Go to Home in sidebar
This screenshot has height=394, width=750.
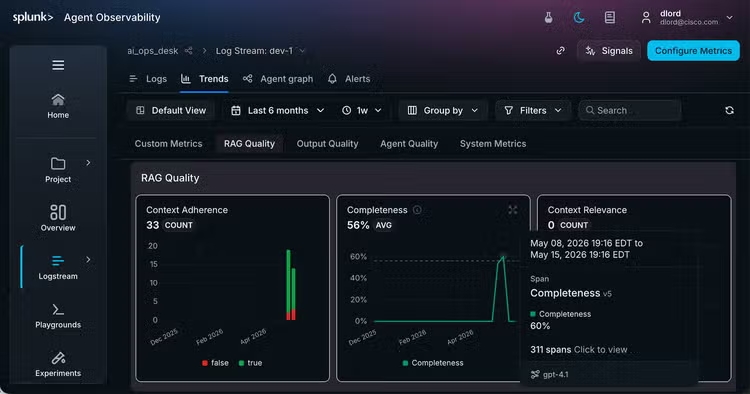point(58,106)
